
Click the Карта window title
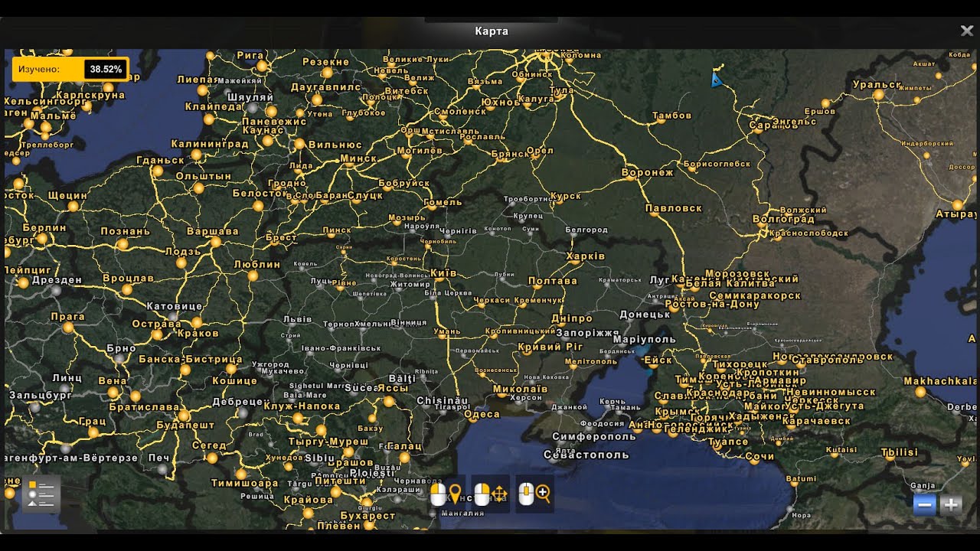(x=492, y=31)
